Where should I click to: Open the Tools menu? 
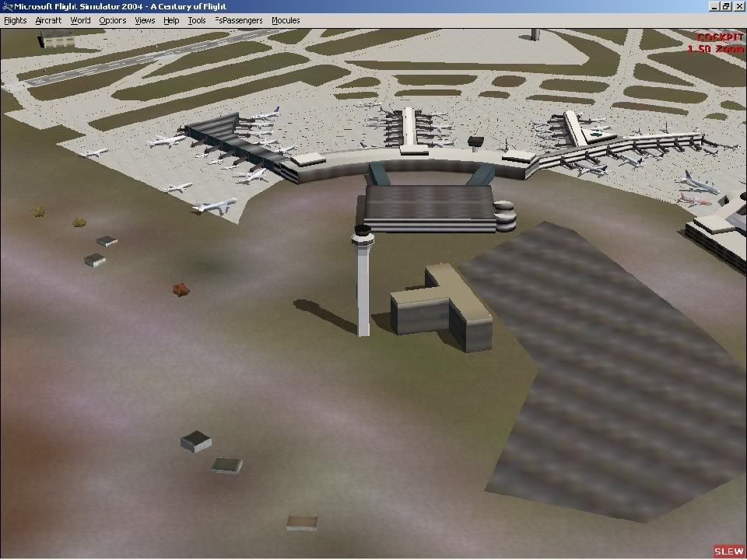pos(197,20)
